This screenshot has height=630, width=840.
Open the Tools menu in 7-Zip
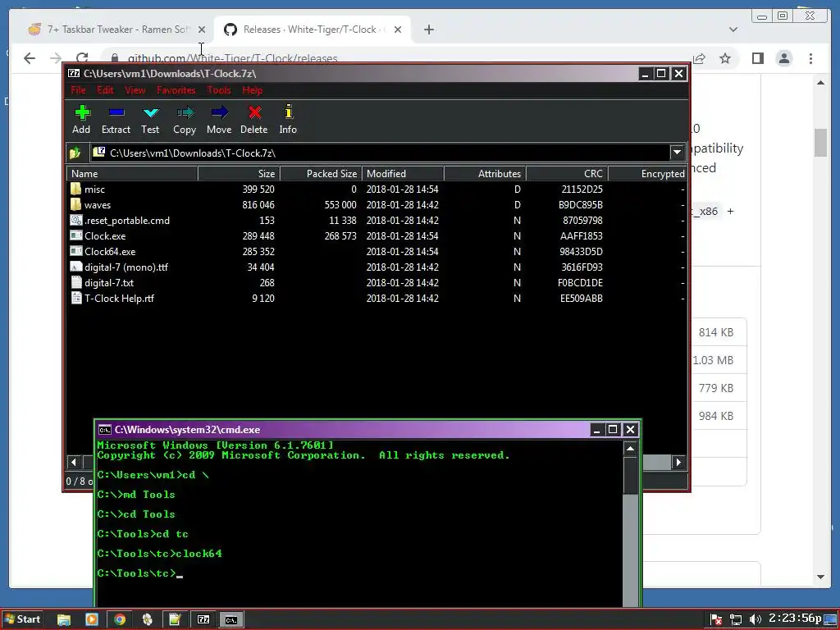pyautogui.click(x=219, y=90)
